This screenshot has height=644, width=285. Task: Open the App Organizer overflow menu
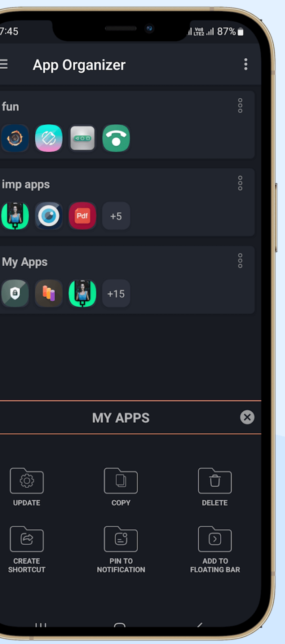[x=246, y=64]
